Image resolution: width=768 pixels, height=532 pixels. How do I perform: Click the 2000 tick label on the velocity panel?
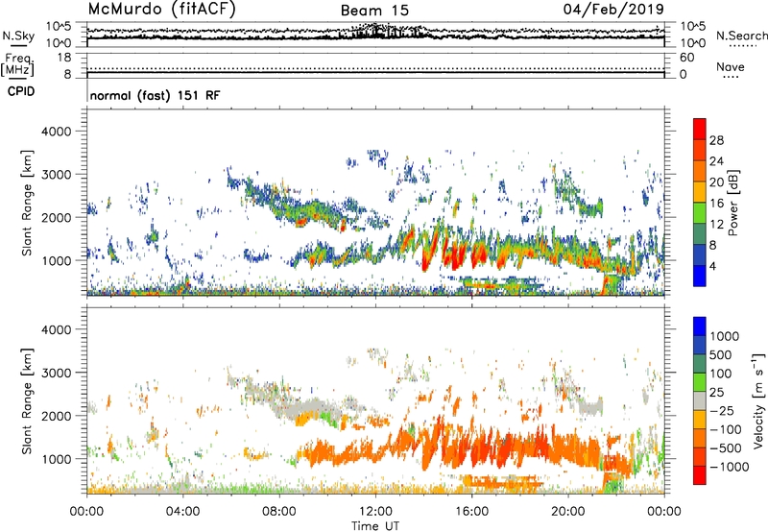pos(56,416)
